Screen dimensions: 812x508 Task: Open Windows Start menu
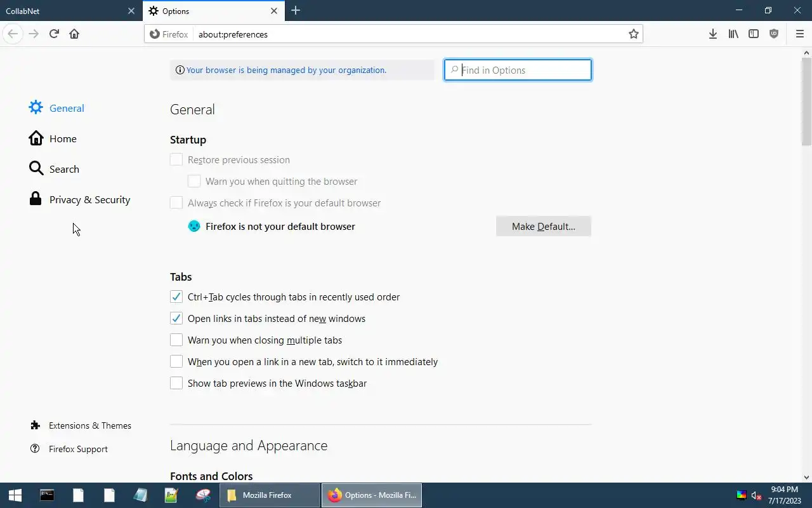coord(15,495)
